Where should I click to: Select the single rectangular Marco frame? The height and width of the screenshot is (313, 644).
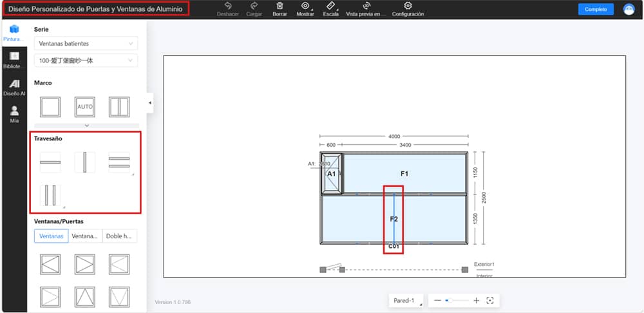click(x=50, y=107)
